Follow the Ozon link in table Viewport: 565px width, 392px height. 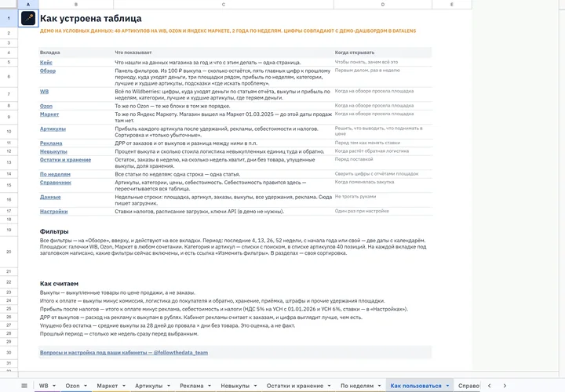[46, 106]
